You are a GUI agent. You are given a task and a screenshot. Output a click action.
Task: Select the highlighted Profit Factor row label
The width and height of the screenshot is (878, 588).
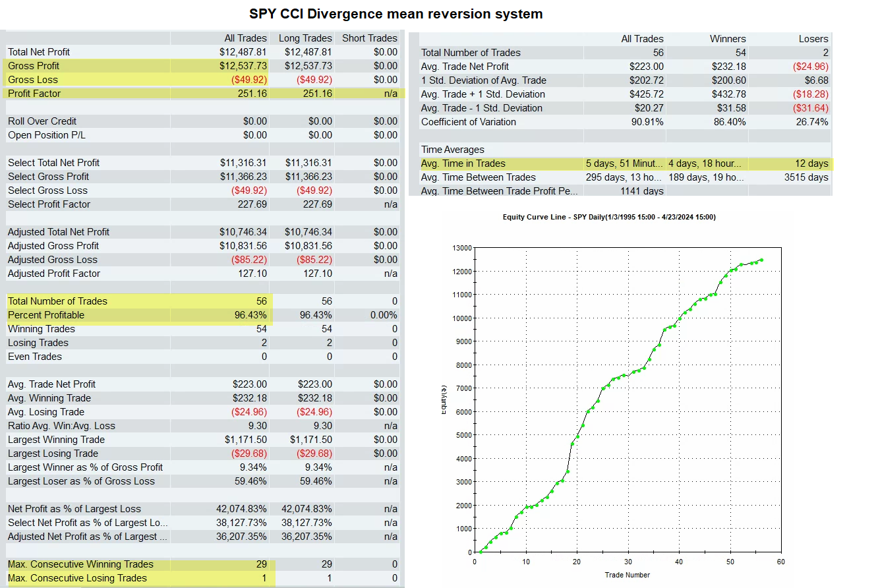[34, 94]
